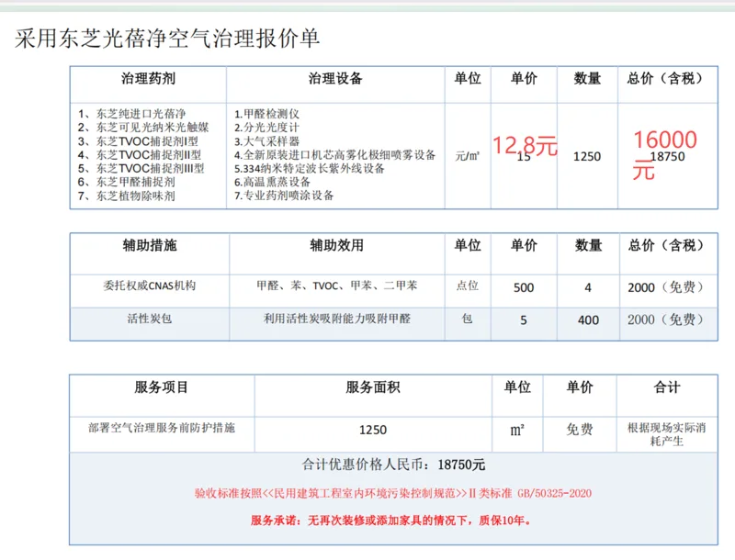Click the red 验收标准 GB/50325-2020 line
The image size is (735, 560).
[x=393, y=493]
